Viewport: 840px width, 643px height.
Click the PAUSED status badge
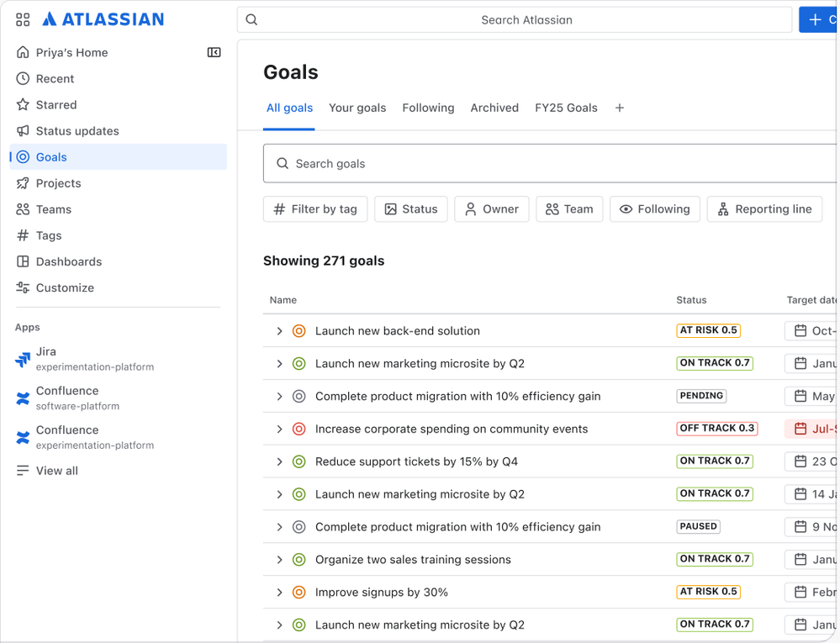pyautogui.click(x=698, y=526)
